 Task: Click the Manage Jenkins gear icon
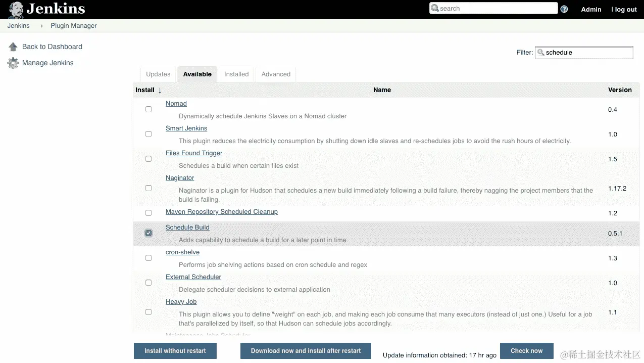[13, 63]
